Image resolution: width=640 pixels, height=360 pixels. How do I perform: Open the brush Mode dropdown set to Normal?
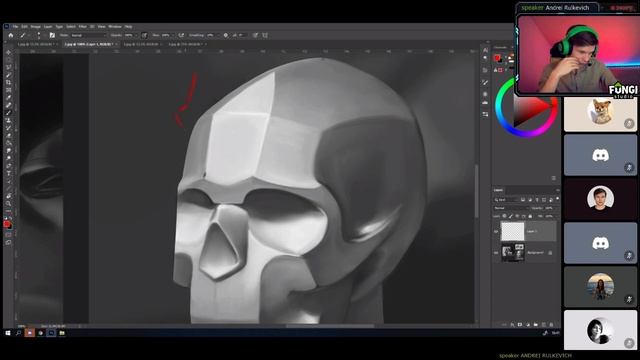[x=89, y=35]
